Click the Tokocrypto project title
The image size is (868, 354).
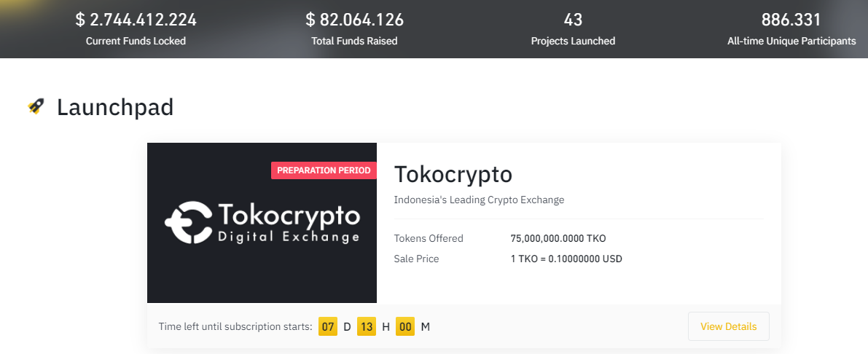tap(453, 175)
